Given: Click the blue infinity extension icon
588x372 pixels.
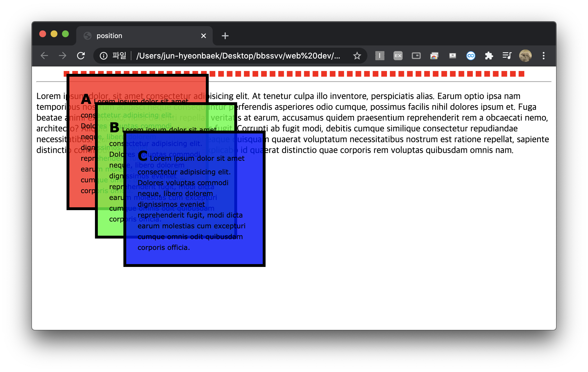Looking at the screenshot, I should (471, 56).
